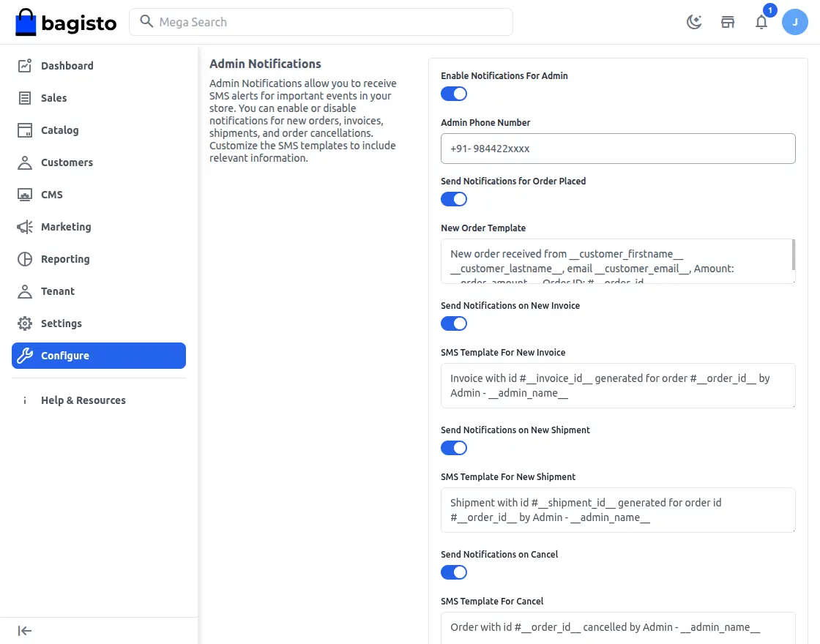Screen dimensions: 820x644
Task: Focus the Admin Phone Number field
Action: tap(618, 149)
